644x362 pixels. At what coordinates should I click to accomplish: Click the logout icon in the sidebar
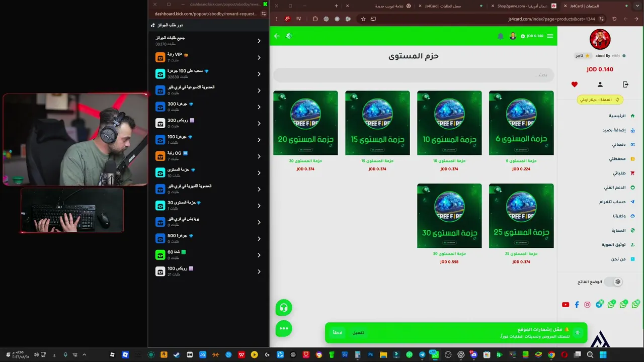pos(625,84)
